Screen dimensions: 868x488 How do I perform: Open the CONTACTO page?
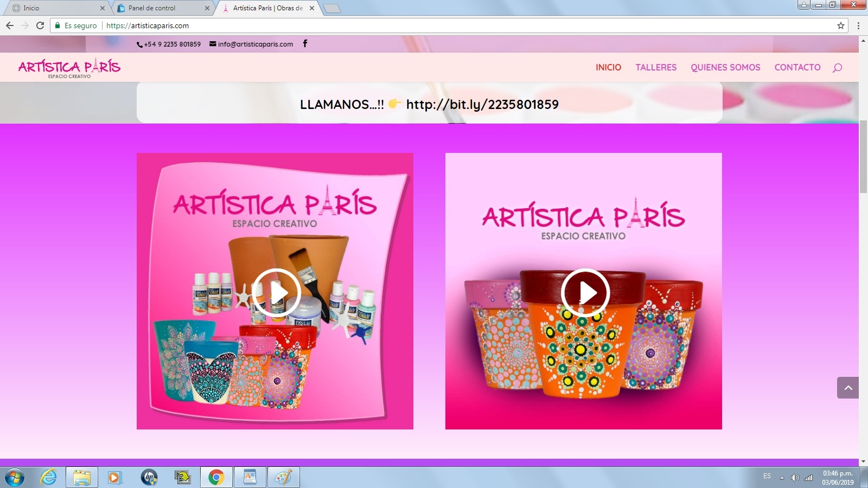click(797, 67)
